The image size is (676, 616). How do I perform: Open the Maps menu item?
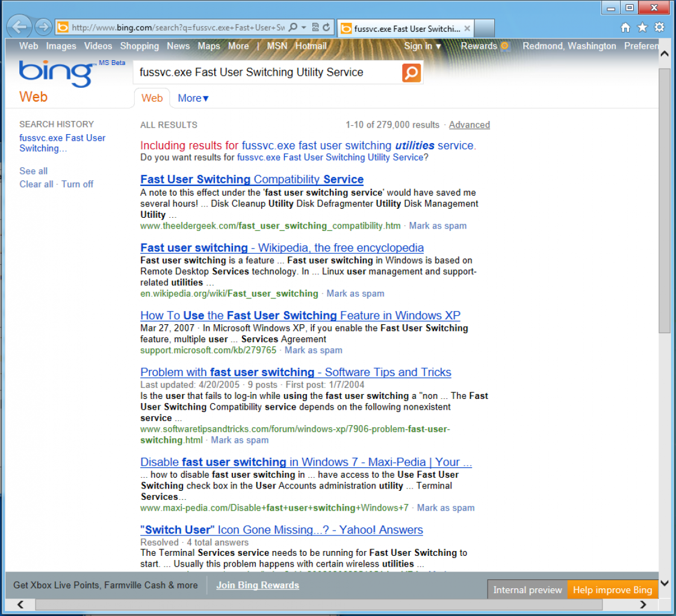click(x=209, y=46)
